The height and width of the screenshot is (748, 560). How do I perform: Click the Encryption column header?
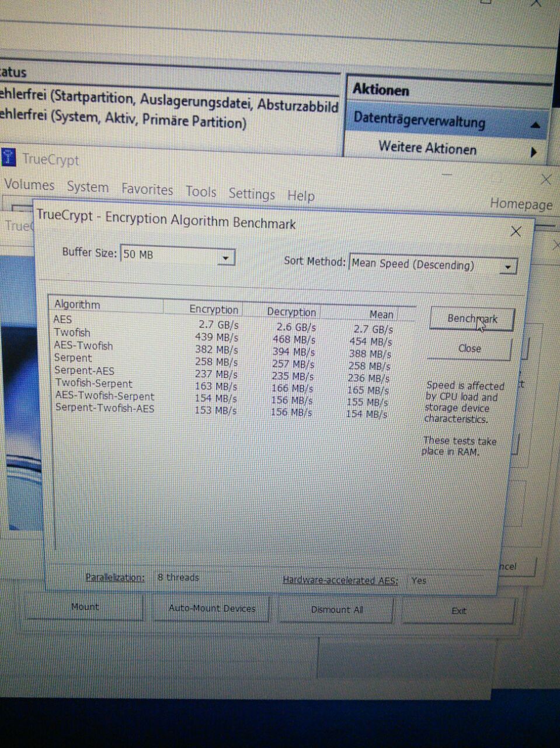coord(203,309)
